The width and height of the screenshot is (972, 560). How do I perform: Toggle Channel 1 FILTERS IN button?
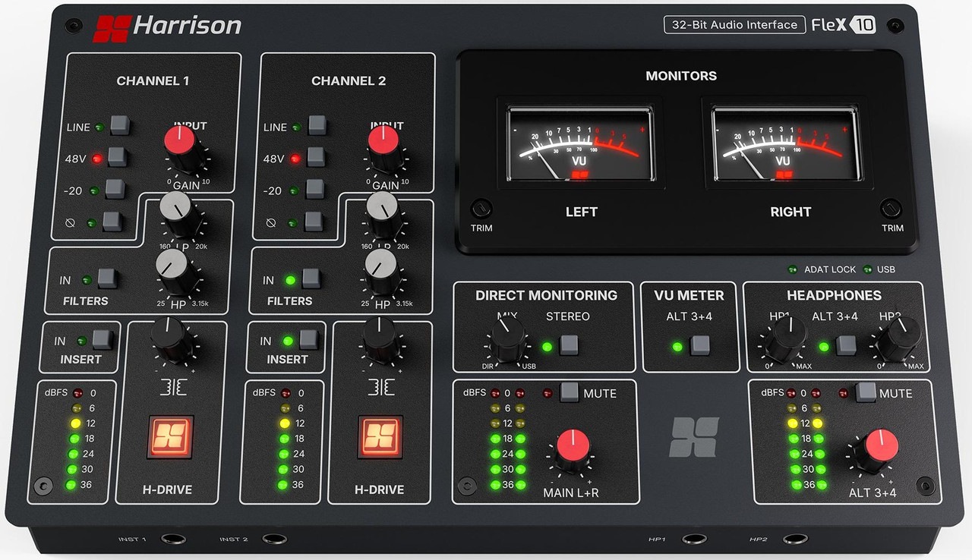pyautogui.click(x=109, y=278)
